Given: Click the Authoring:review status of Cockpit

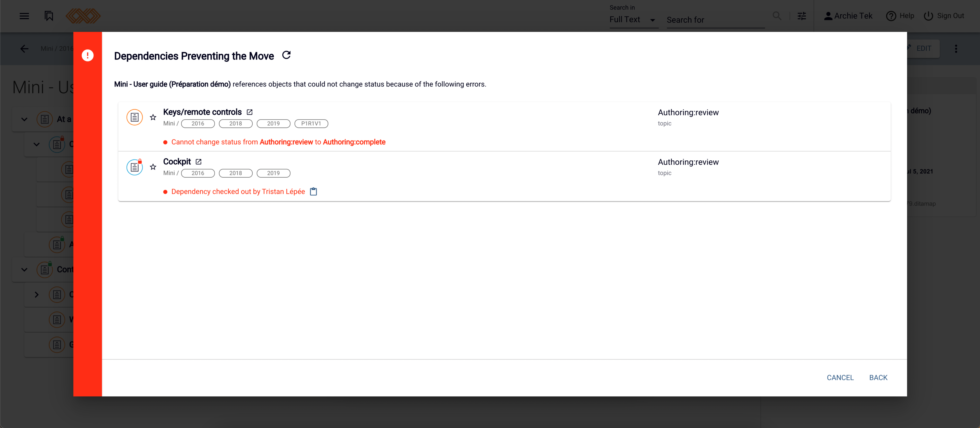Looking at the screenshot, I should point(688,162).
